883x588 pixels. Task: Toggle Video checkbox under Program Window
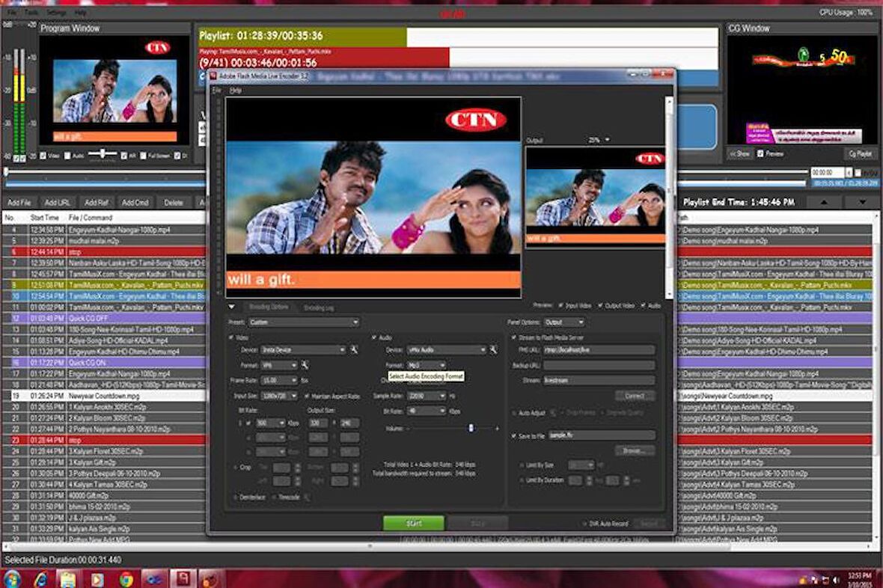43,156
